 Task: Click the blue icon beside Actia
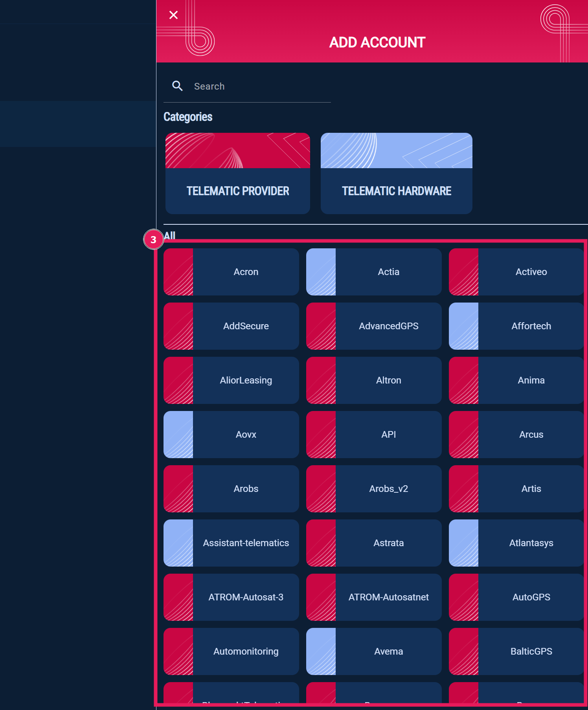click(321, 272)
